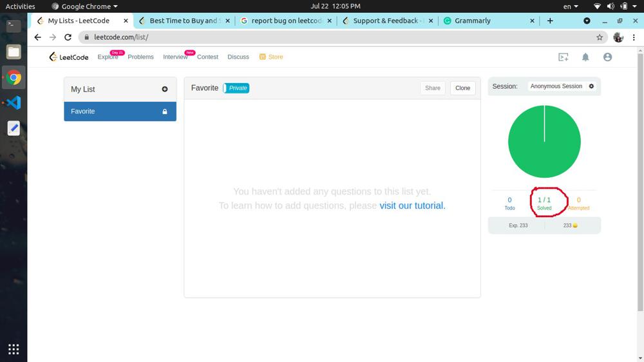Follow the visit our tutorial link
The height and width of the screenshot is (362, 644).
(412, 205)
